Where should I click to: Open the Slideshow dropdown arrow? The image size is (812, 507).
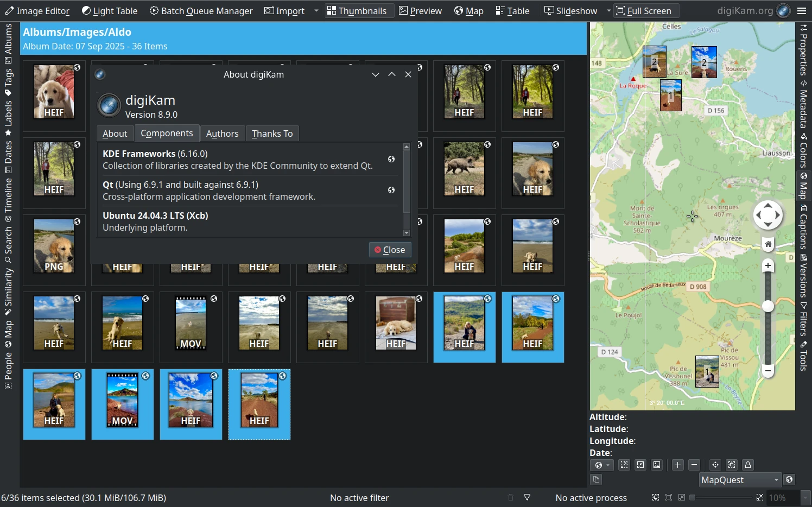tap(608, 10)
